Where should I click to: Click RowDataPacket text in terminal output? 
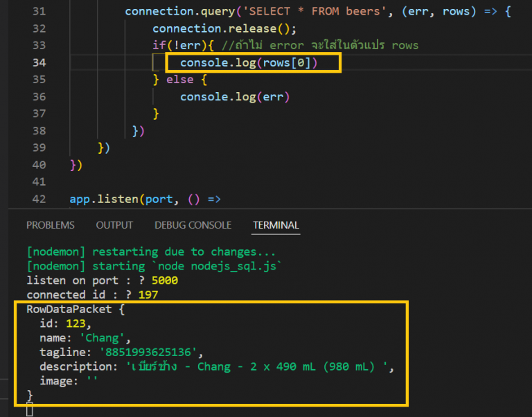coord(66,309)
